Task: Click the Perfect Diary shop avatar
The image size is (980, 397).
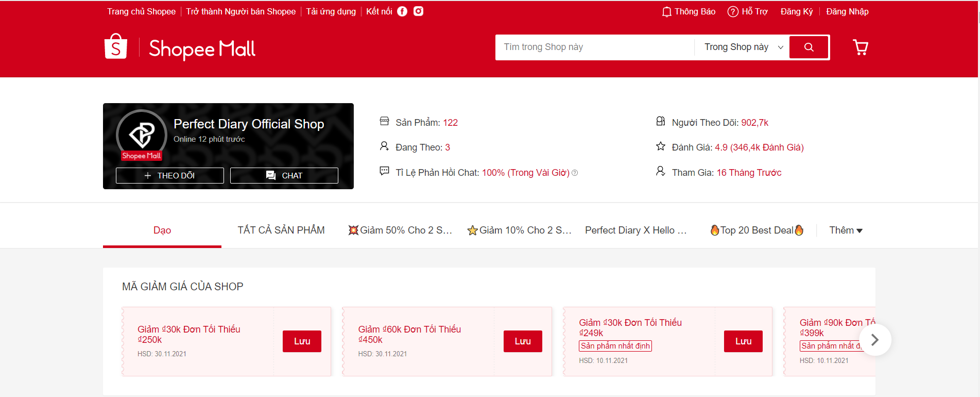Action: pos(142,135)
